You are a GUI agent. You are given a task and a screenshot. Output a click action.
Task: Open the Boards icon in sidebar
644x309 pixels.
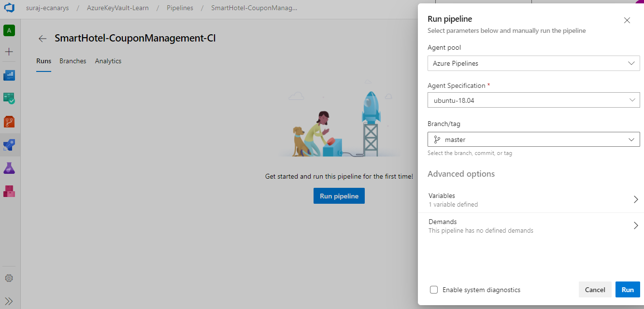click(x=9, y=98)
